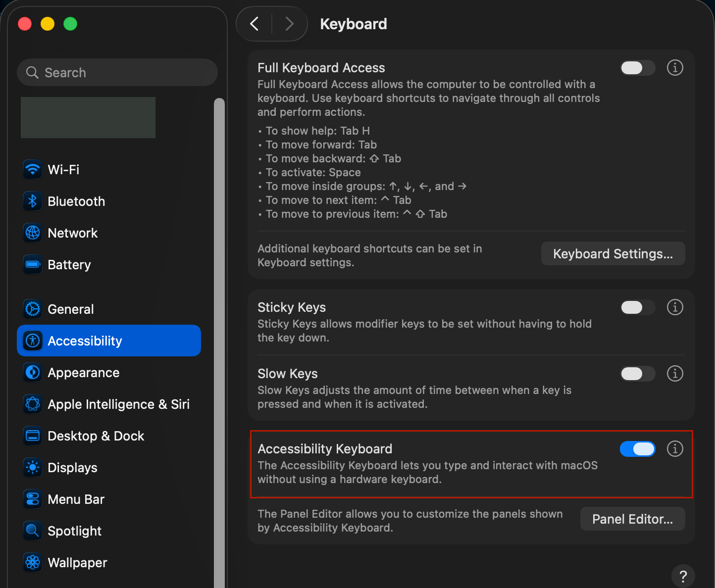Turn on the Slow Keys switch
Viewport: 715px width, 588px height.
tap(638, 374)
